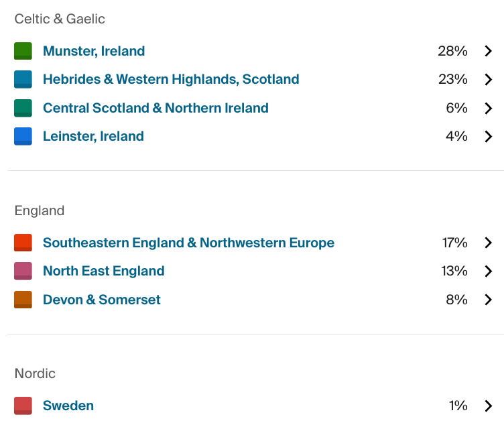Screen dimensions: 504x433
Task: Expand the Leinster, Ireland chevron arrow
Action: 488,136
